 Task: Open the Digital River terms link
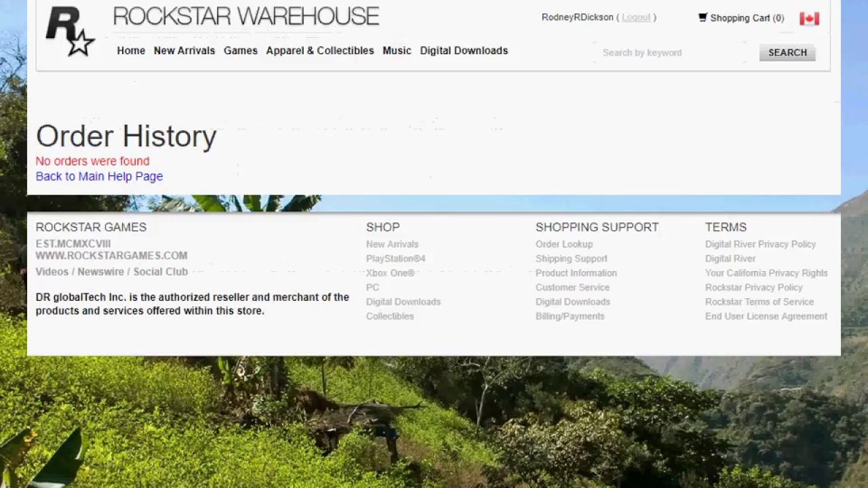(x=730, y=258)
